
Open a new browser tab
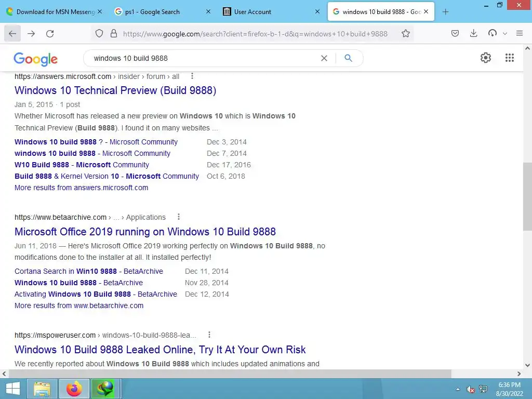(x=445, y=12)
